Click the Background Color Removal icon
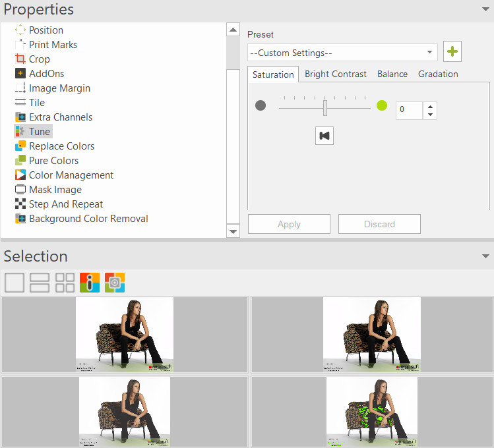Screen dimensions: 494x448 [20, 218]
